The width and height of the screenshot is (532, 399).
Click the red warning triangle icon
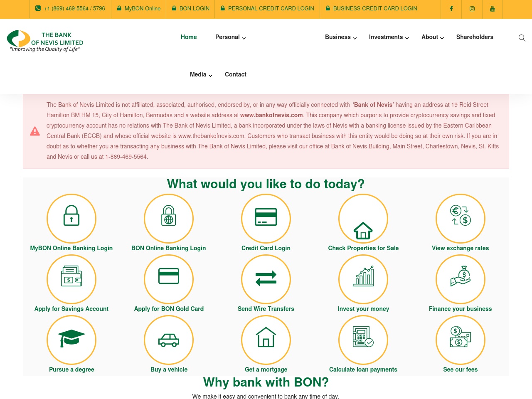point(35,131)
